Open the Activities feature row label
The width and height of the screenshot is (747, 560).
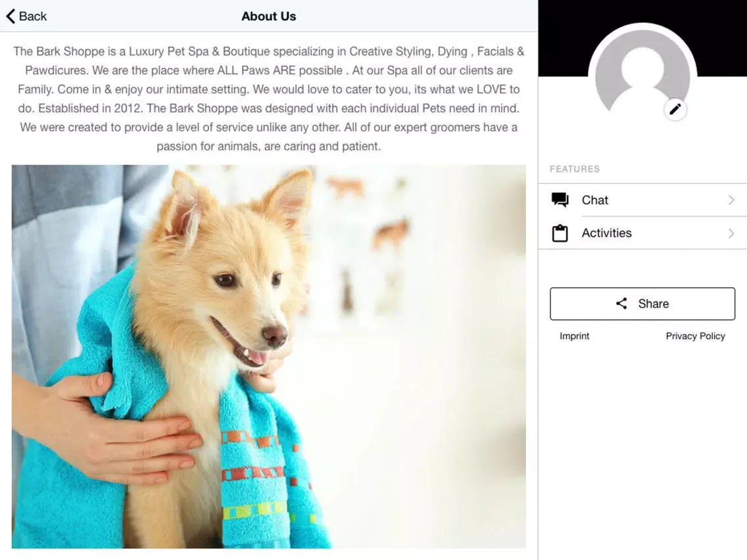point(606,233)
